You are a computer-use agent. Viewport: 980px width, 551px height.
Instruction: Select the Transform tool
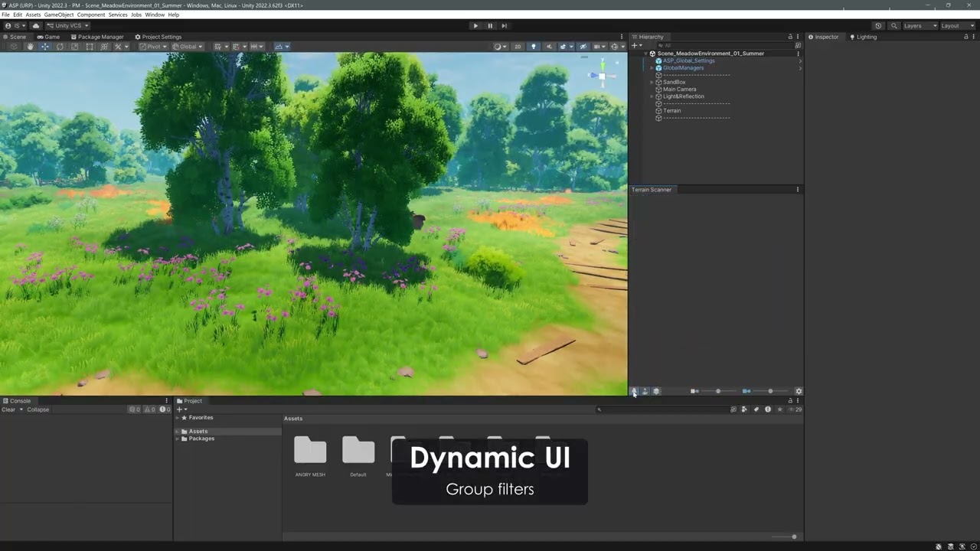coord(104,47)
